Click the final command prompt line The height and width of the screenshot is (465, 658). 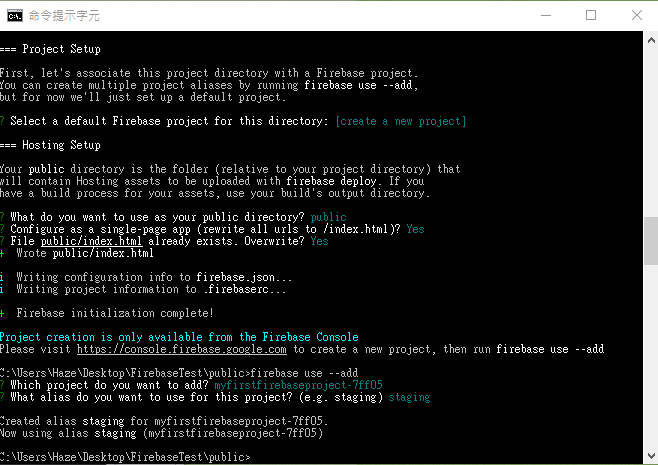tap(125, 457)
